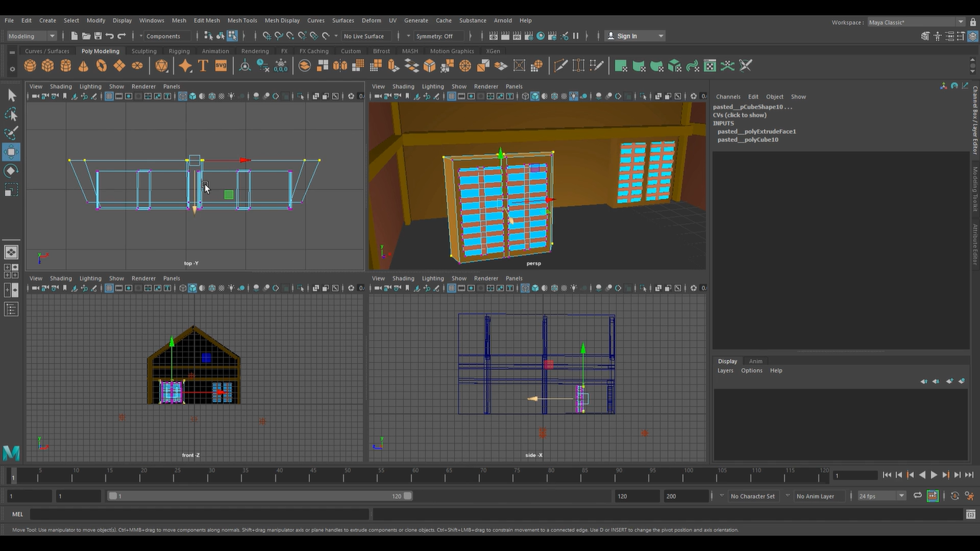Create polygon Type text from shelf
Screen dimensions: 980x551
point(203,66)
